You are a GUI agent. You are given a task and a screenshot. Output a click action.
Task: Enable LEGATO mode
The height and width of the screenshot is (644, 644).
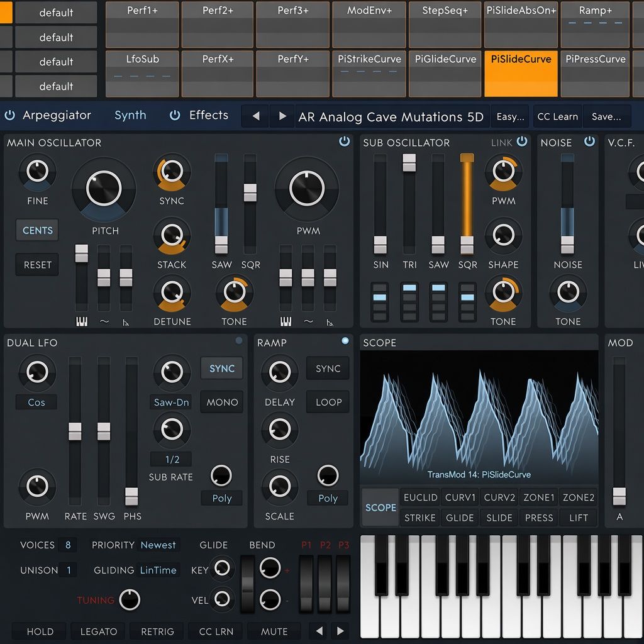click(99, 631)
